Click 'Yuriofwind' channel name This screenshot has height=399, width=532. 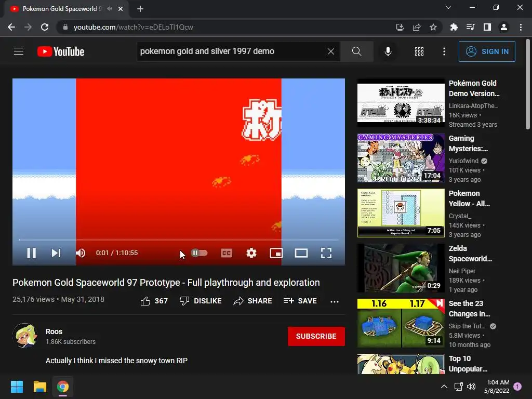(463, 161)
